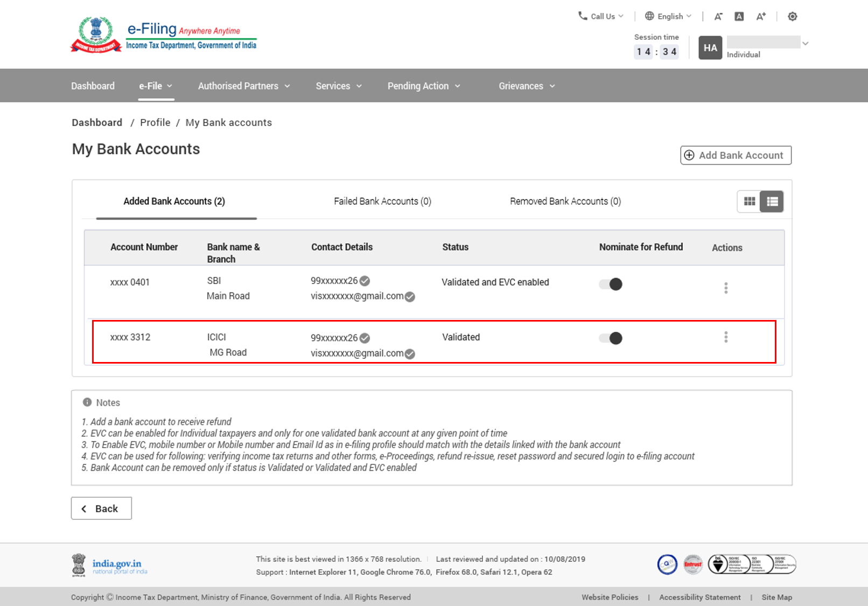Open actions menu for ICICI account
The height and width of the screenshot is (606, 868).
pyautogui.click(x=726, y=337)
